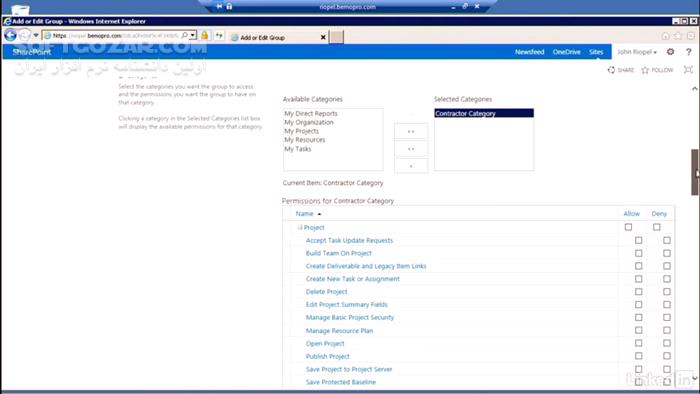Click the security lock icon beside address bar

(205, 35)
